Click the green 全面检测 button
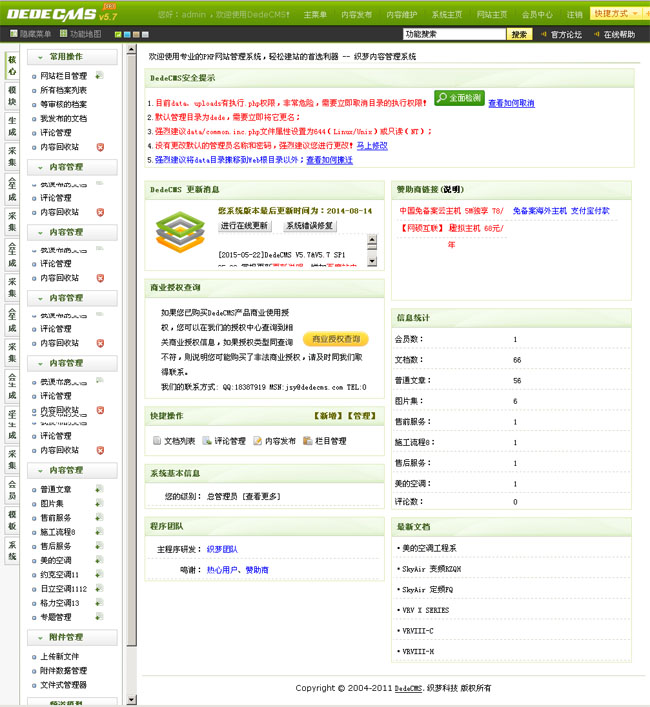 tap(459, 98)
